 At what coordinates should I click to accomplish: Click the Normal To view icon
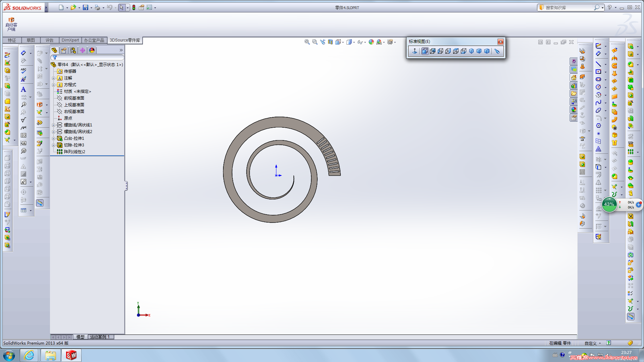point(415,51)
